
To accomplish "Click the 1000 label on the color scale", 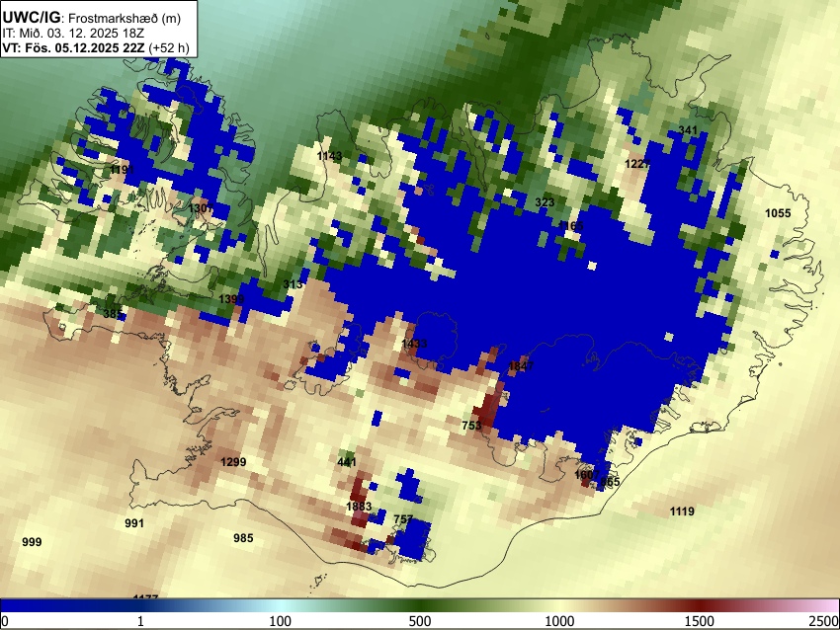I will [x=559, y=621].
